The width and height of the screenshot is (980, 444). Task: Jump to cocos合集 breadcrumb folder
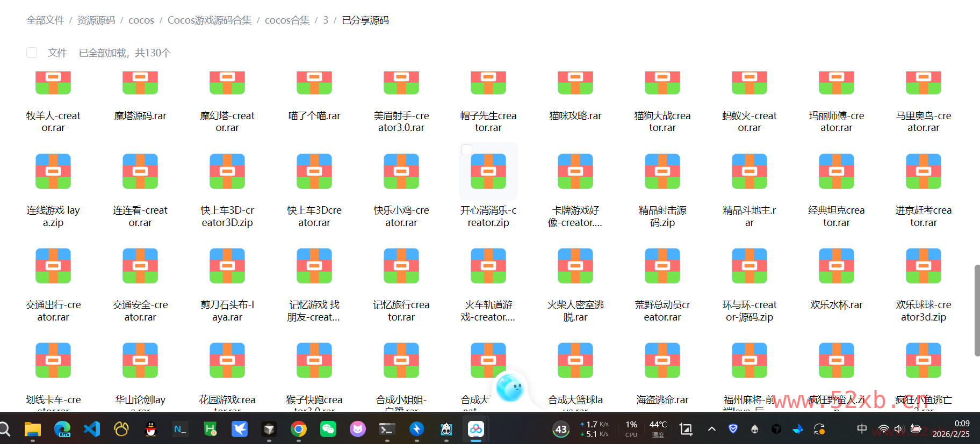[x=287, y=20]
